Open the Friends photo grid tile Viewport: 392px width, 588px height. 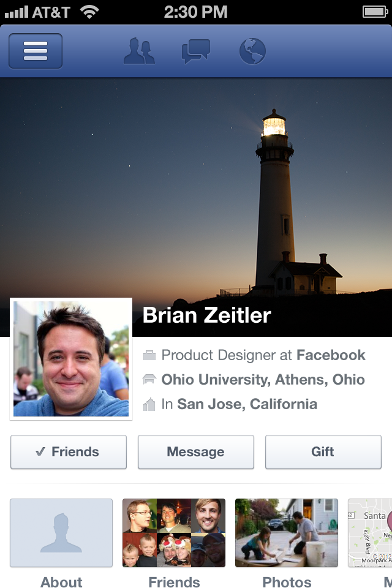pos(174,533)
